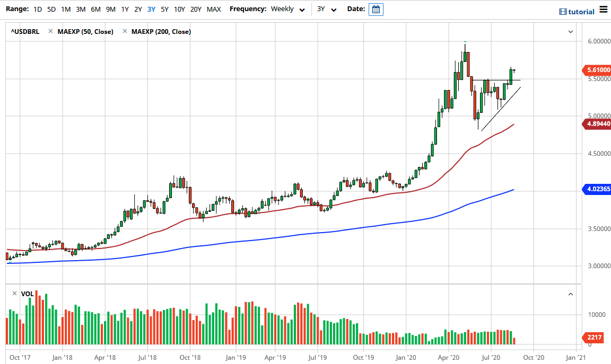Image resolution: width=611 pixels, height=364 pixels.
Task: Switch range to 1D
Action: (x=37, y=9)
